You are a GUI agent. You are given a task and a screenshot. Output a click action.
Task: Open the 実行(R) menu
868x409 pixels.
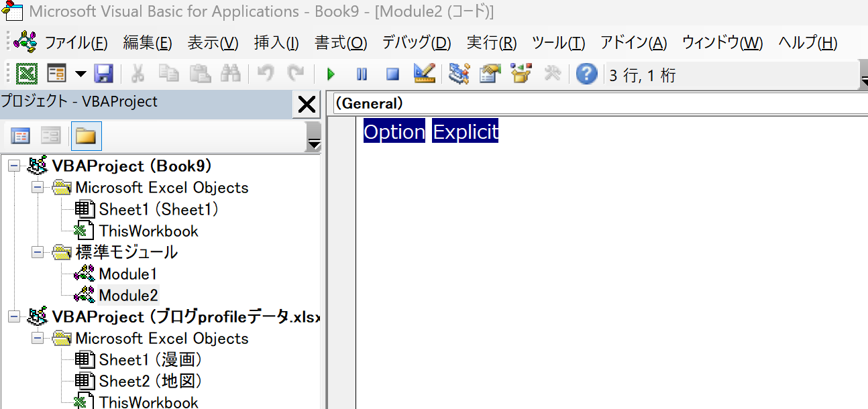tap(492, 43)
